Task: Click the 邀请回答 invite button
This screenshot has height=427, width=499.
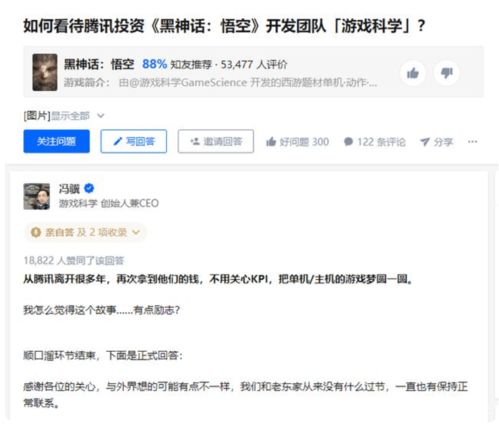Action: (x=216, y=141)
